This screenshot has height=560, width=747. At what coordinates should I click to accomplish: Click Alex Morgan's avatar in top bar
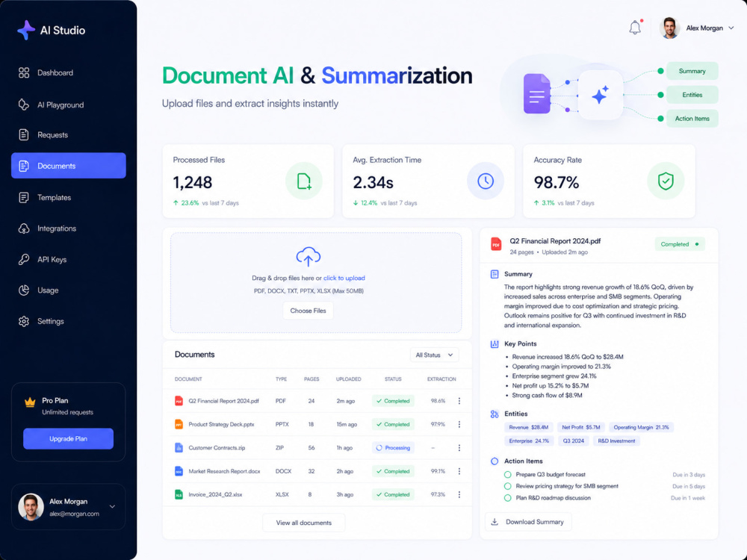point(670,28)
